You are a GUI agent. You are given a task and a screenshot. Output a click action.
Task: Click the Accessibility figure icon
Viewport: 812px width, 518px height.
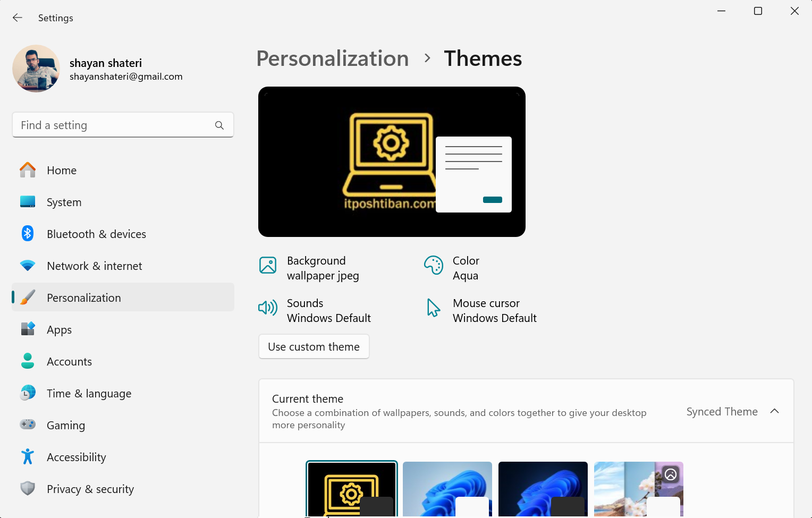[28, 457]
